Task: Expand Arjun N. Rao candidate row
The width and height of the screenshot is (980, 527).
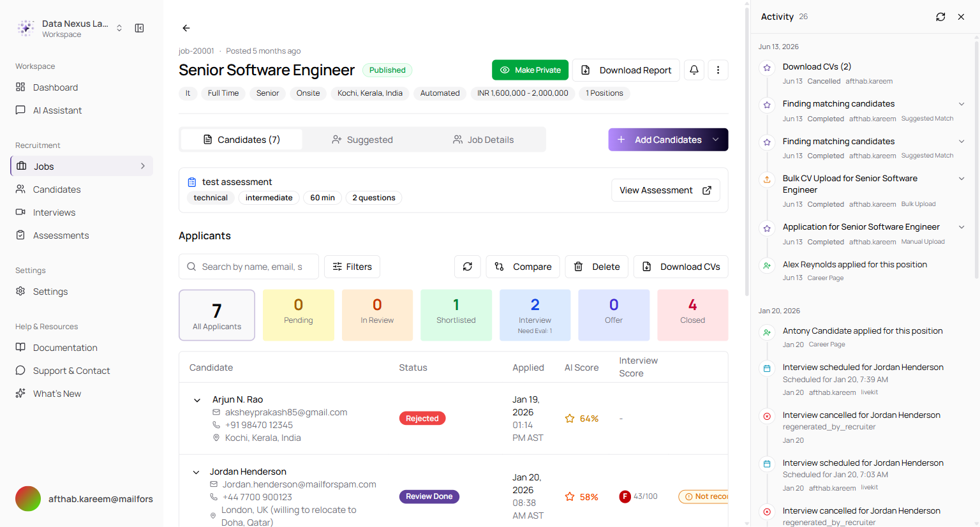Action: [x=197, y=400]
